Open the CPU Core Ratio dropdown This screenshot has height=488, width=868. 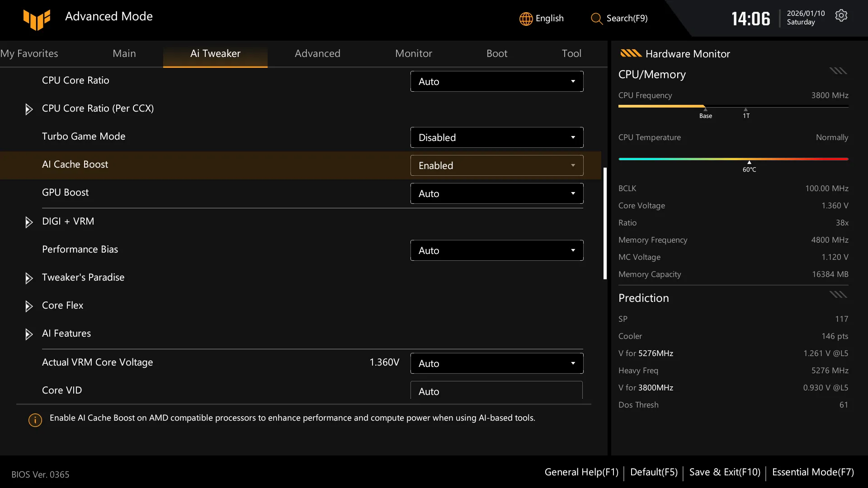pyautogui.click(x=497, y=81)
